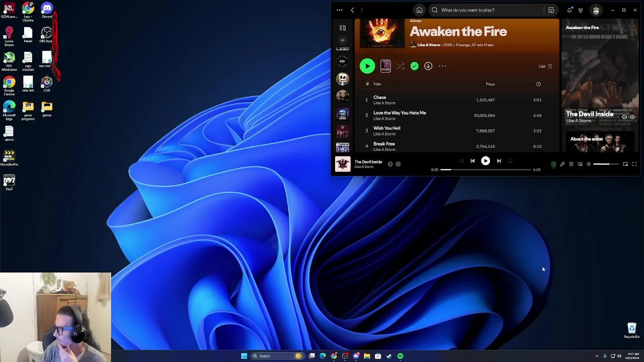Adjust the volume slider

pyautogui.click(x=605, y=164)
